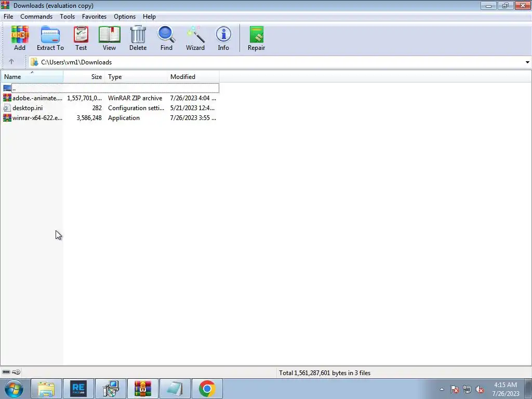Open the Favorites menu
The height and width of the screenshot is (399, 532).
(94, 16)
